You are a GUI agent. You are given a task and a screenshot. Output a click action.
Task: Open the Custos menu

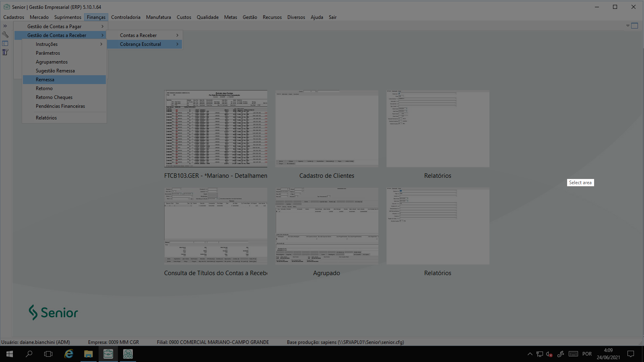coord(184,17)
